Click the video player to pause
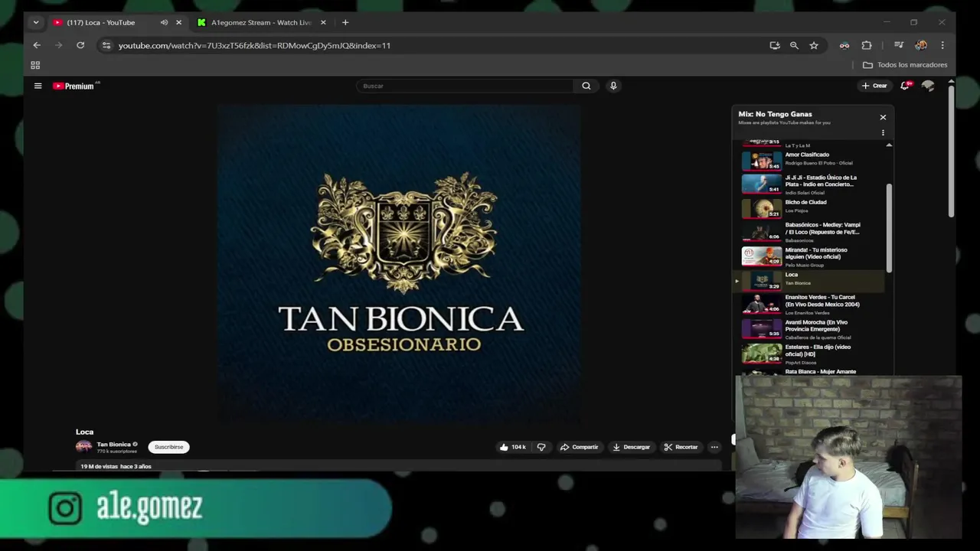Screen dimensions: 980x551 pos(398,264)
